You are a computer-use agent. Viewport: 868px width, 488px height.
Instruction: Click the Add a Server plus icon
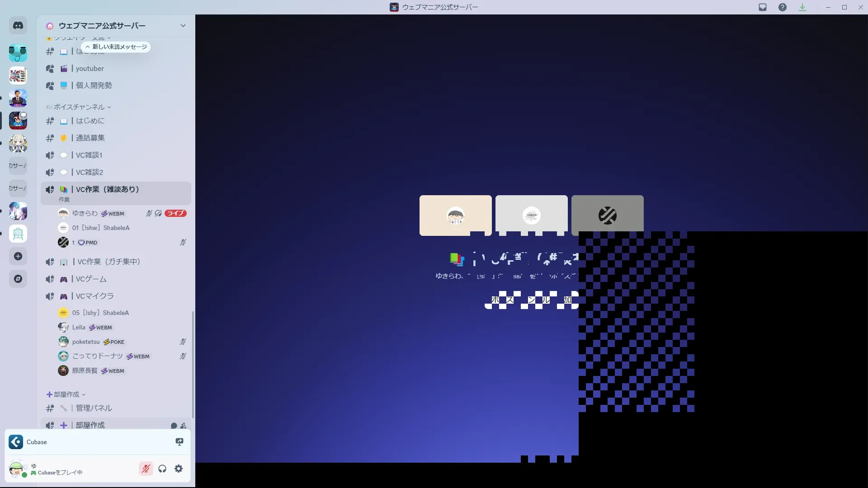pos(18,256)
